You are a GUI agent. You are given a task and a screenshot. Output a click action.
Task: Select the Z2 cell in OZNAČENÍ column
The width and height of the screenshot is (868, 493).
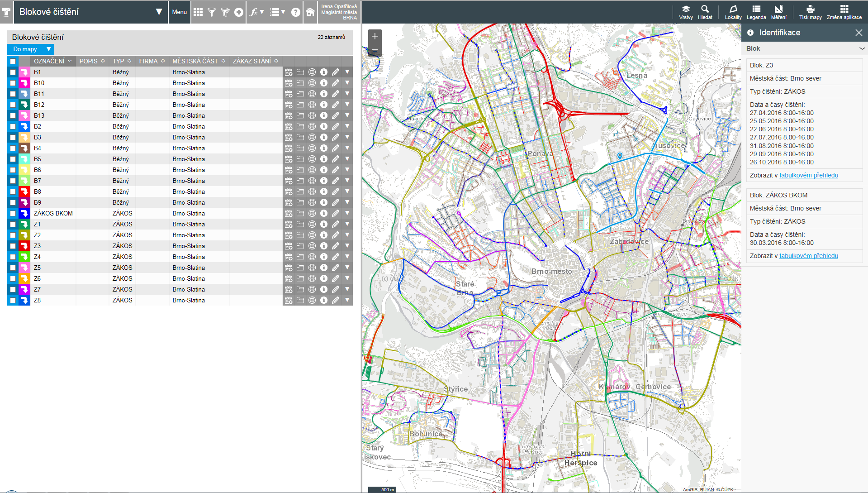[53, 235]
